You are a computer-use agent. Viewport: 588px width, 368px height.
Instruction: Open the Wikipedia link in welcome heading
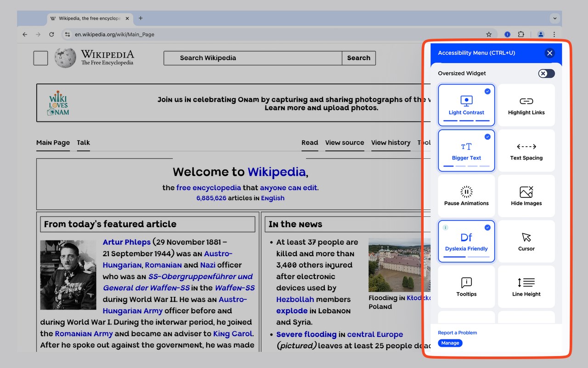coord(277,172)
